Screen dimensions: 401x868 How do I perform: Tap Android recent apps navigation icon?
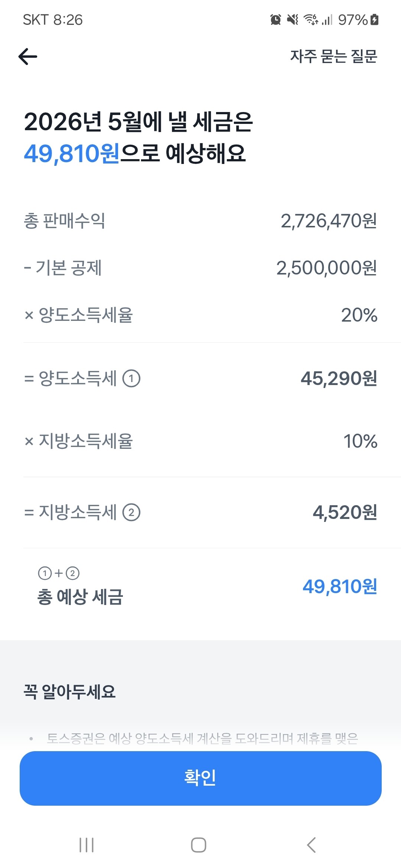pyautogui.click(x=87, y=845)
